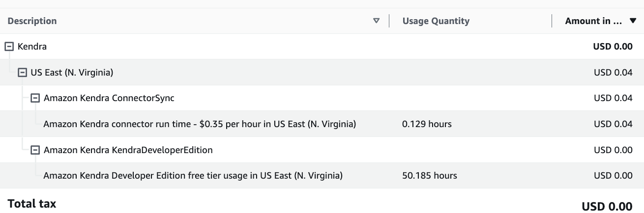Collapse the US East (N. Virginia) node
Viewport: 644px width, 213px height.
point(22,73)
